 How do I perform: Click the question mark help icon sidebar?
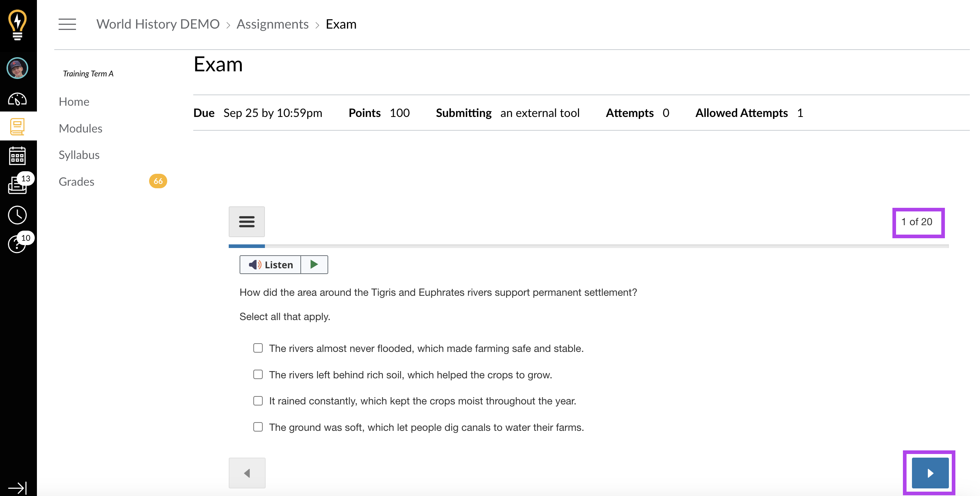pos(17,243)
